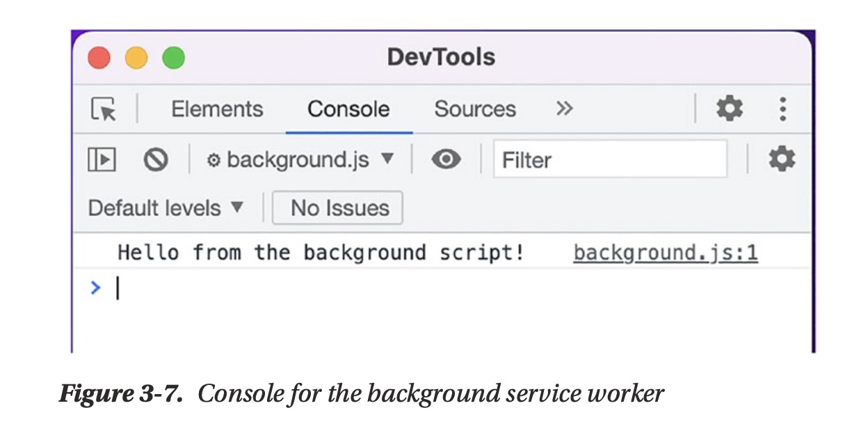Activate the inspect element picker icon
Viewport: 868px width, 440px height.
pos(104,109)
